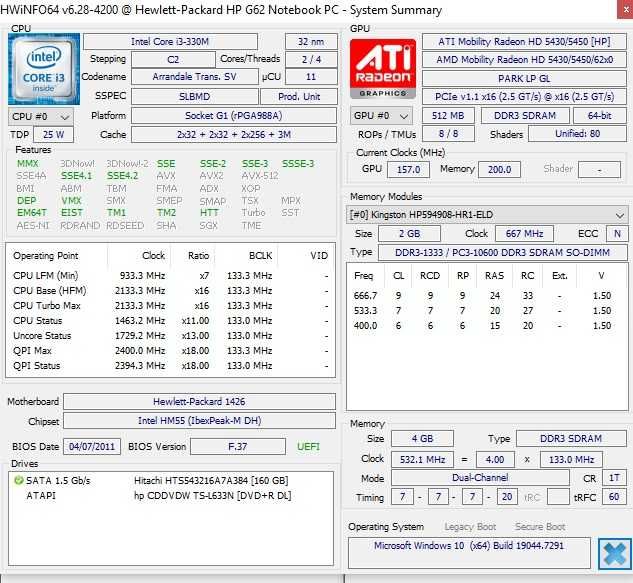Viewport: 633px width, 583px height.
Task: Click the QPI Max row
Action: (x=170, y=350)
